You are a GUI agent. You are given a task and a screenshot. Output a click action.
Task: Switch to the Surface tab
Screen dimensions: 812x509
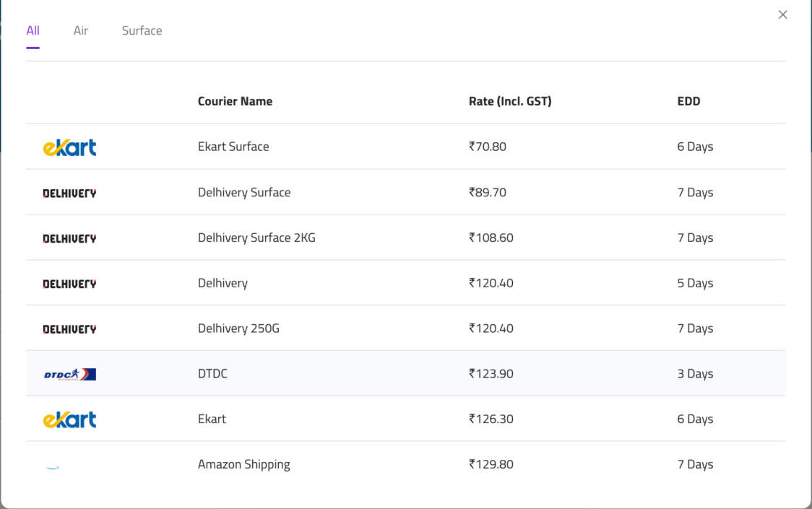pos(142,30)
